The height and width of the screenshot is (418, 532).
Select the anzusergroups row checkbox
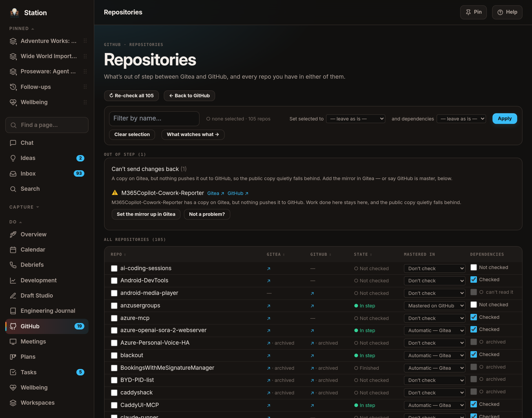(114, 306)
